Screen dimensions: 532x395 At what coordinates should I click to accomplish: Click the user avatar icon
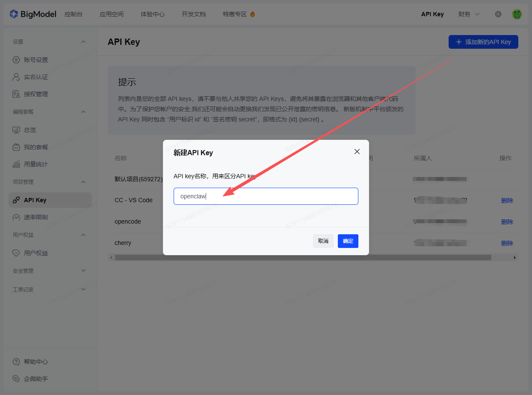(517, 14)
